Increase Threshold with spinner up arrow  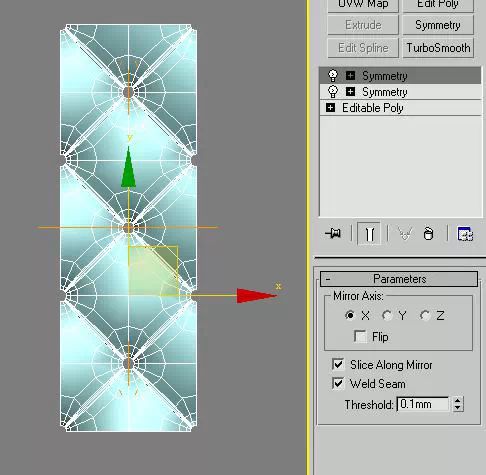coord(458,400)
